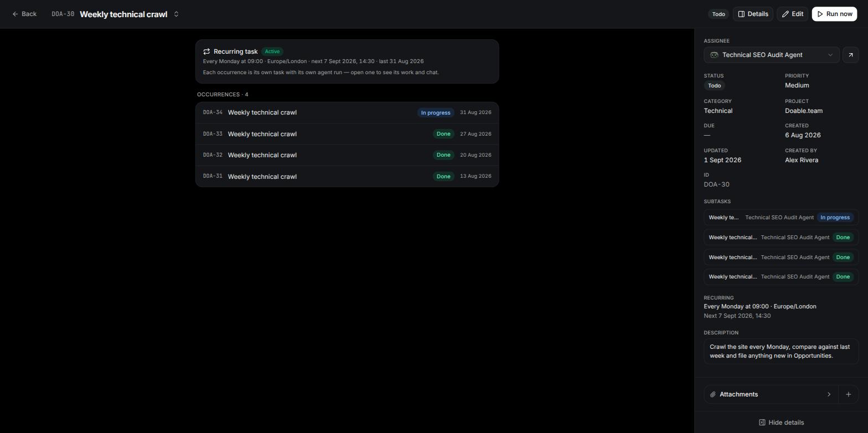Click the Todo status badge in the header
The image size is (868, 433).
pos(719,14)
